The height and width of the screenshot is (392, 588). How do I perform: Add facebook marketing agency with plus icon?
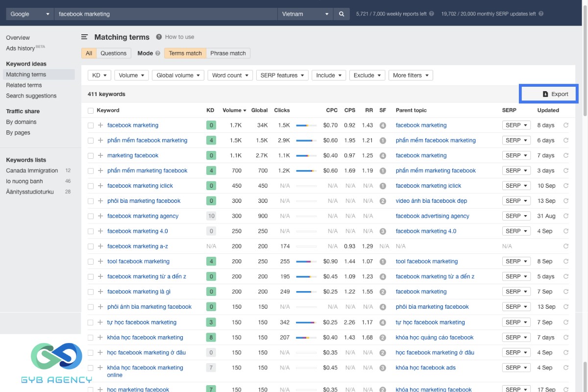coord(100,216)
